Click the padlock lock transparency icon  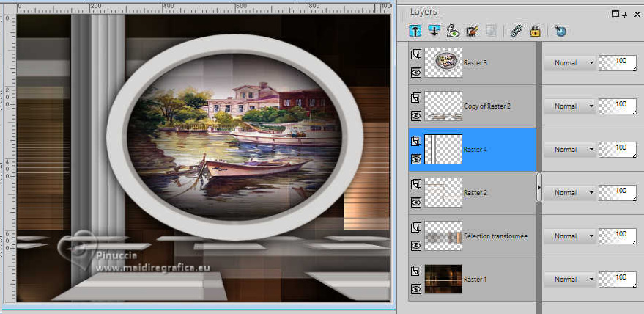point(535,31)
